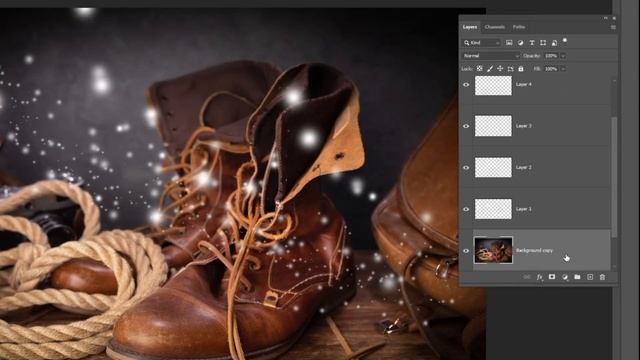
Task: Click the lock position icon
Action: coord(500,69)
